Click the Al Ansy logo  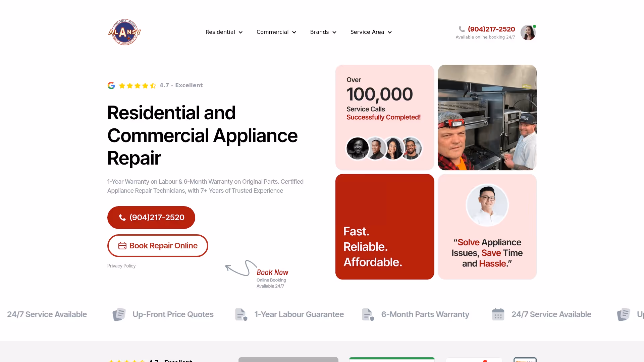(x=125, y=32)
